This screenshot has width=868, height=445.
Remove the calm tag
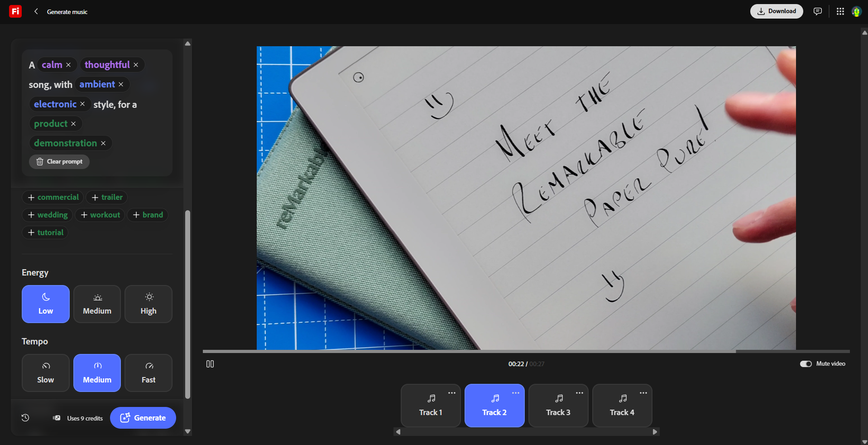(68, 65)
